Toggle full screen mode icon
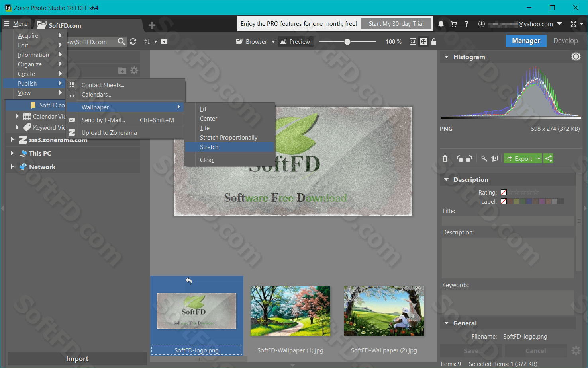The width and height of the screenshot is (588, 368). point(574,24)
